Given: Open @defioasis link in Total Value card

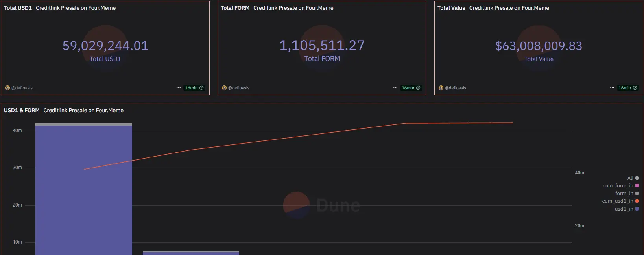Looking at the screenshot, I should coord(456,88).
